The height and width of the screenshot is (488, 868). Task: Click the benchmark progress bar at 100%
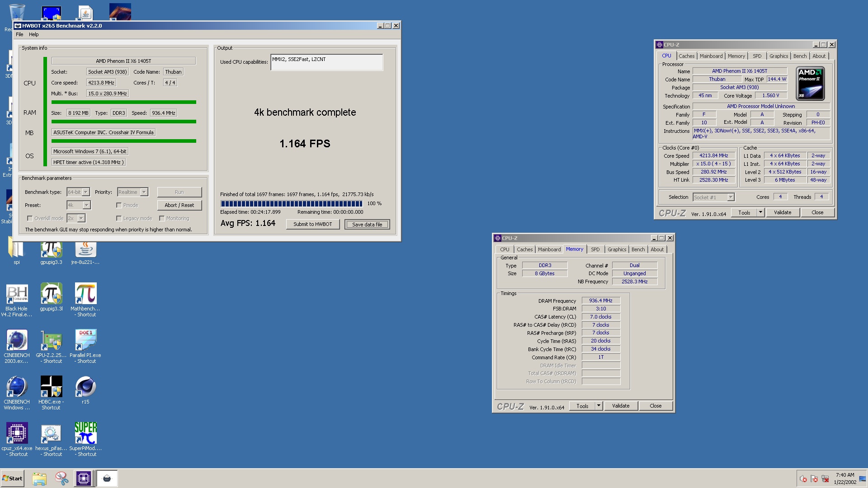[292, 204]
